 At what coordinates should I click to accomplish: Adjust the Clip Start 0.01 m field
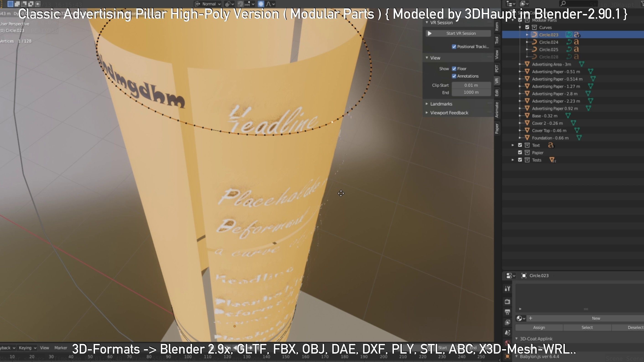(x=471, y=85)
